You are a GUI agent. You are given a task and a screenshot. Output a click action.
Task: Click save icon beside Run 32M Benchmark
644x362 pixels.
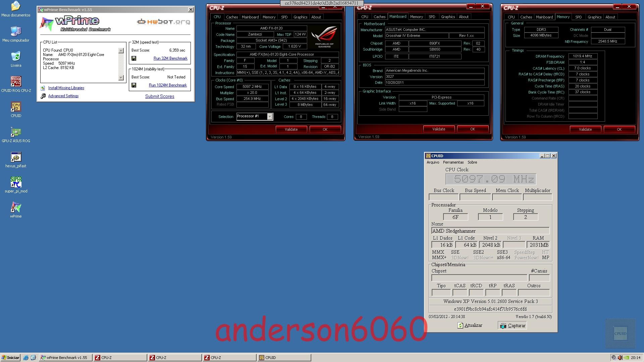pos(134,58)
